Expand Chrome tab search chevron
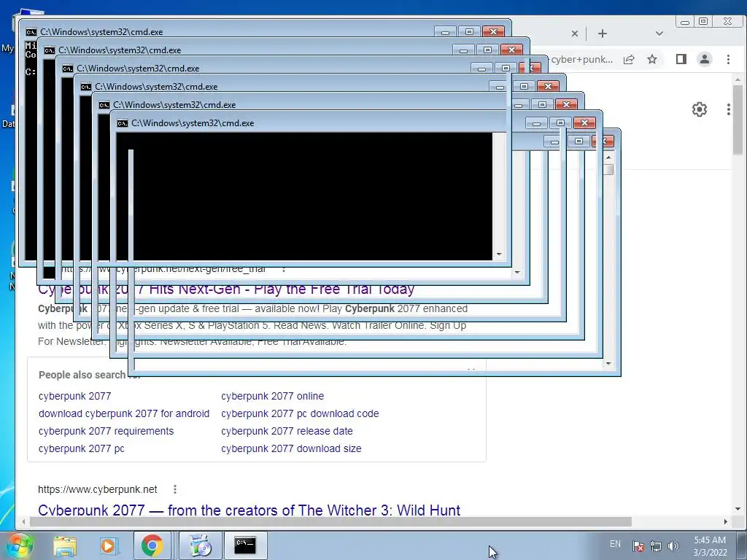Viewport: 747px width, 560px height. click(659, 34)
